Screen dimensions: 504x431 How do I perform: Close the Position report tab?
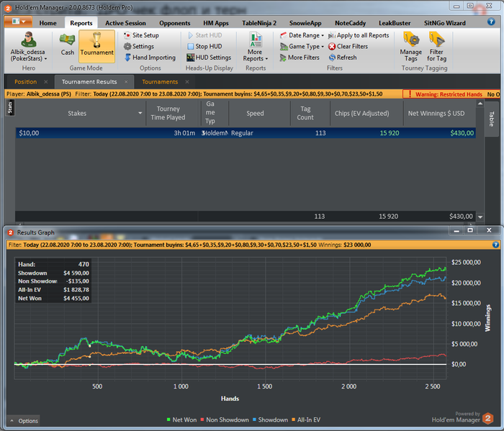[46, 82]
